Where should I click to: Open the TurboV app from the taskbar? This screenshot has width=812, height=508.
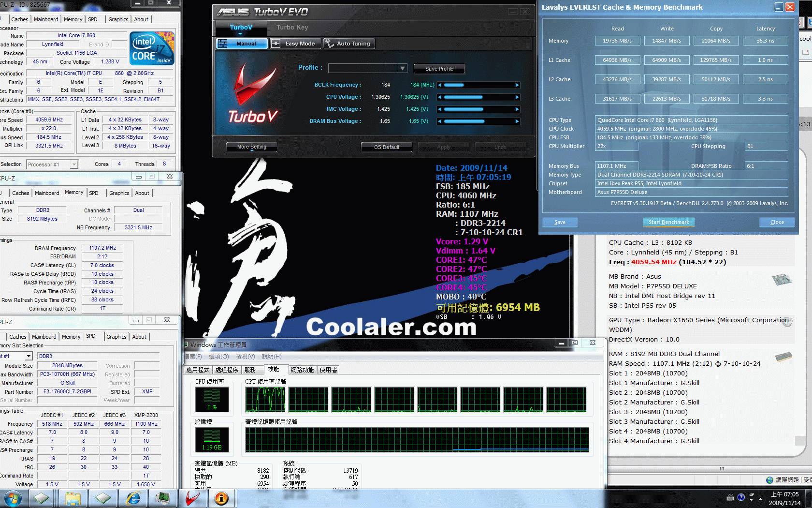[x=193, y=498]
